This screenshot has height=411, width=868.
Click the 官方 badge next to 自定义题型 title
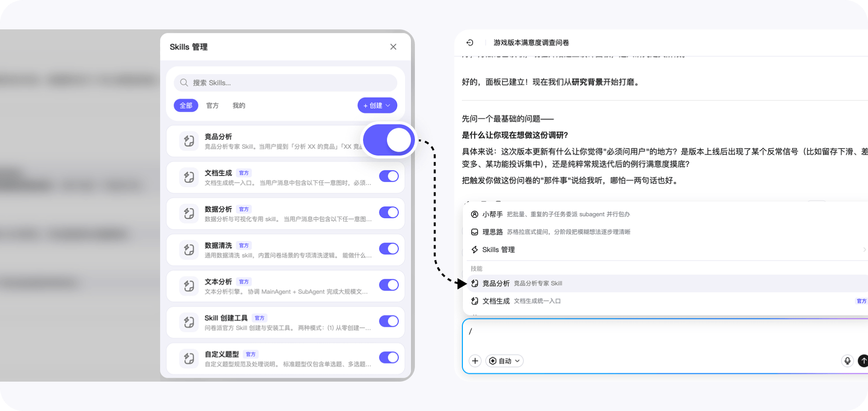[251, 354]
